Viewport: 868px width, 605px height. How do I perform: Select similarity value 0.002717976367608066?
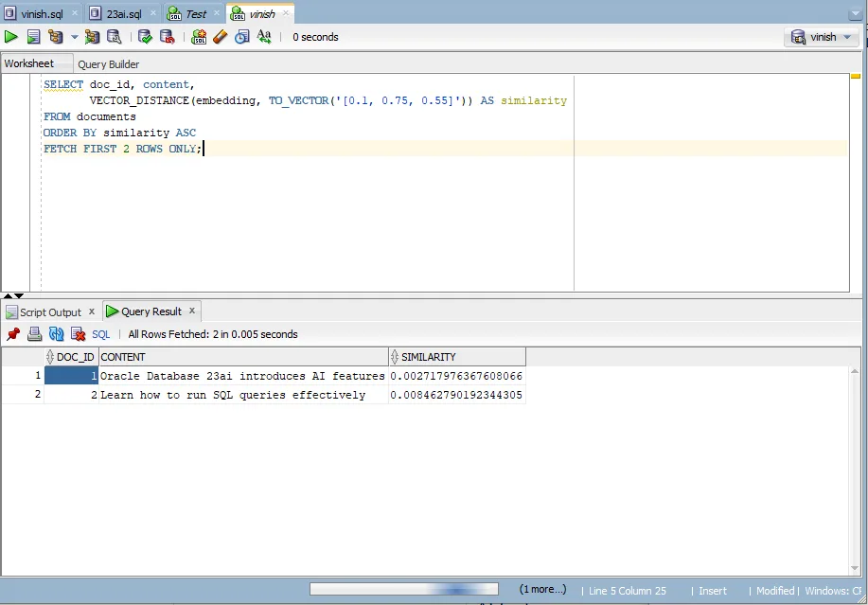point(456,376)
